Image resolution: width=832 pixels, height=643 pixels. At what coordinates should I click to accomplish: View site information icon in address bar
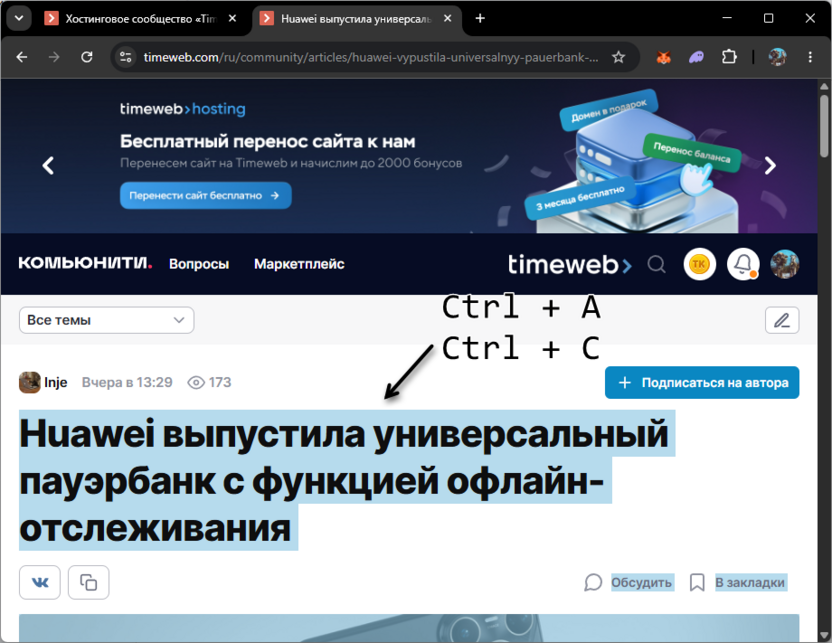126,57
